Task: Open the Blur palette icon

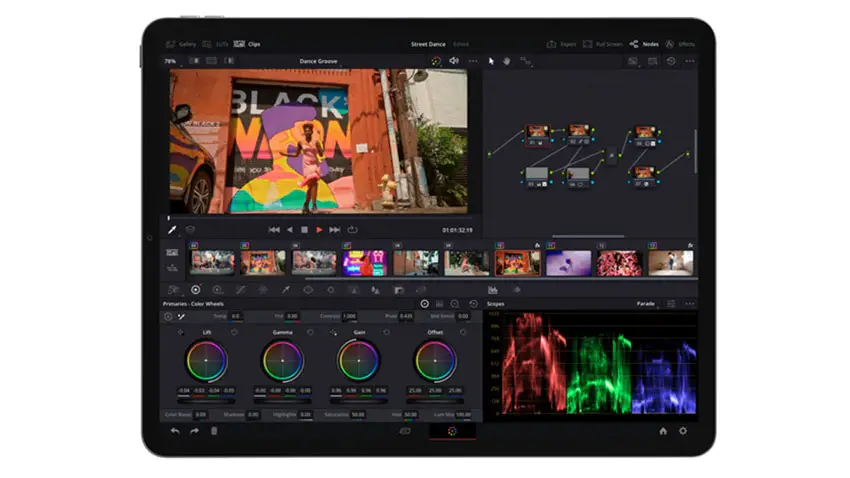Action: (376, 290)
